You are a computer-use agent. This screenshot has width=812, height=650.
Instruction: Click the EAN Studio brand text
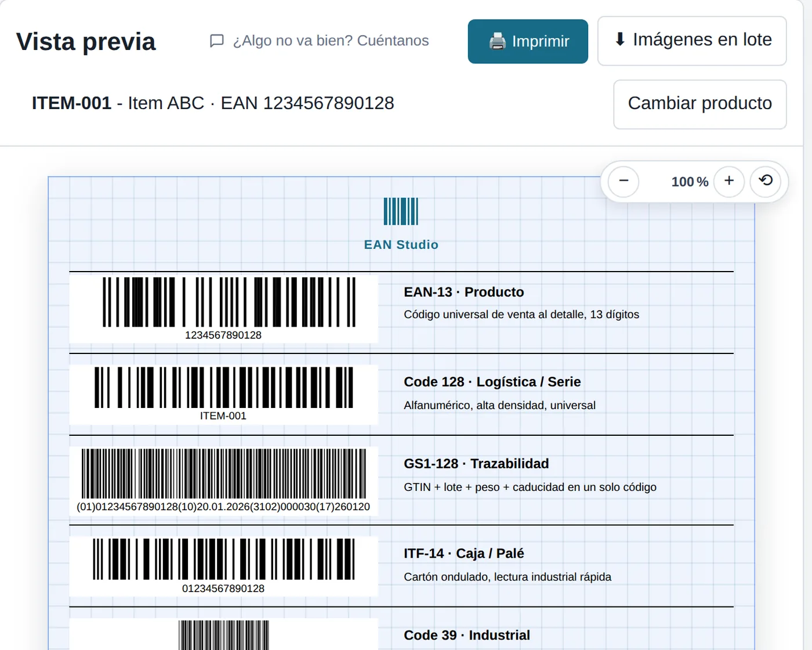401,245
